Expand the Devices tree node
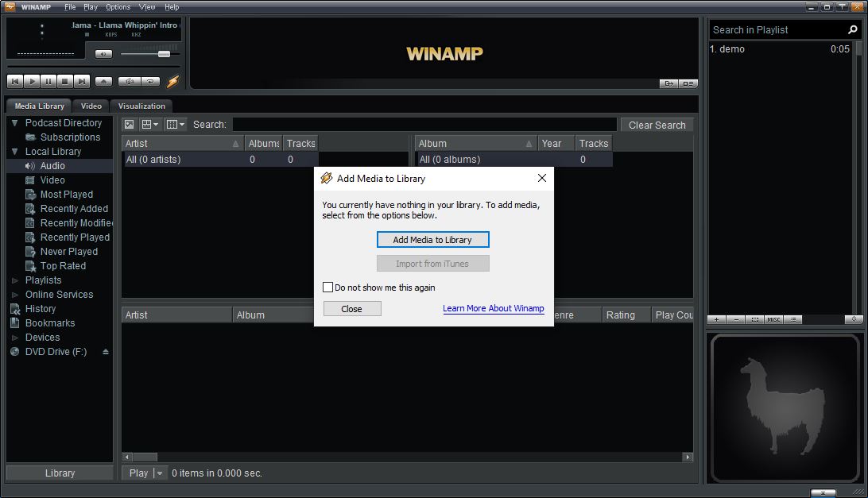 pos(15,338)
